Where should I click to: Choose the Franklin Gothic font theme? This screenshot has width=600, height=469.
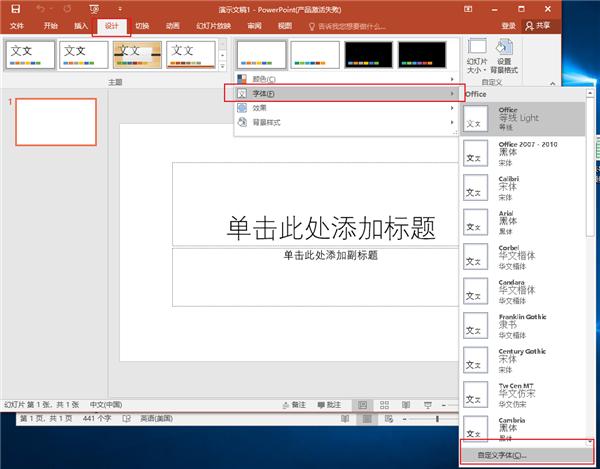pos(523,326)
